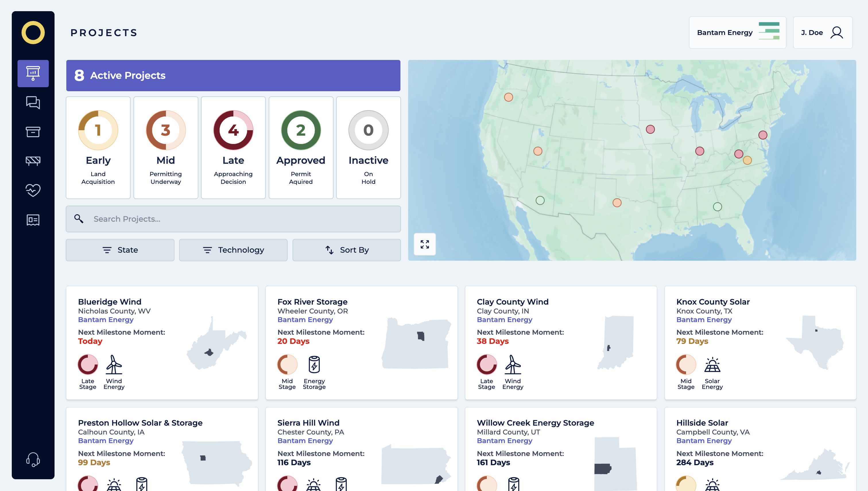Viewport: 868px width, 491px height.
Task: Click the green Georgia map marker
Action: [718, 207]
